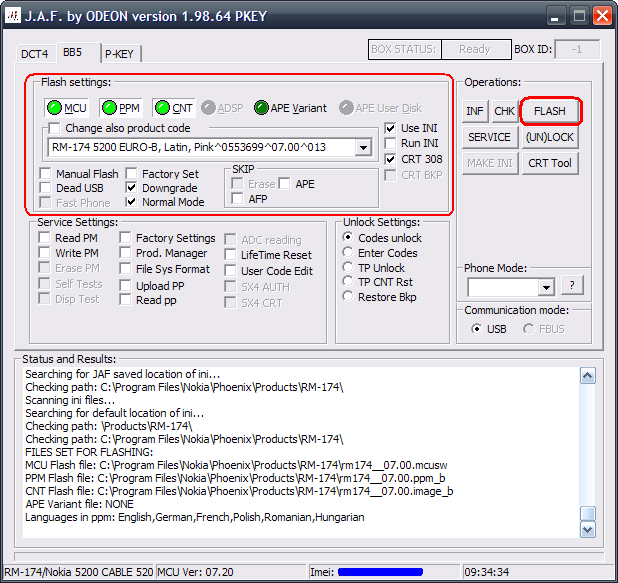Enable the Write PM checkbox

pyautogui.click(x=44, y=253)
